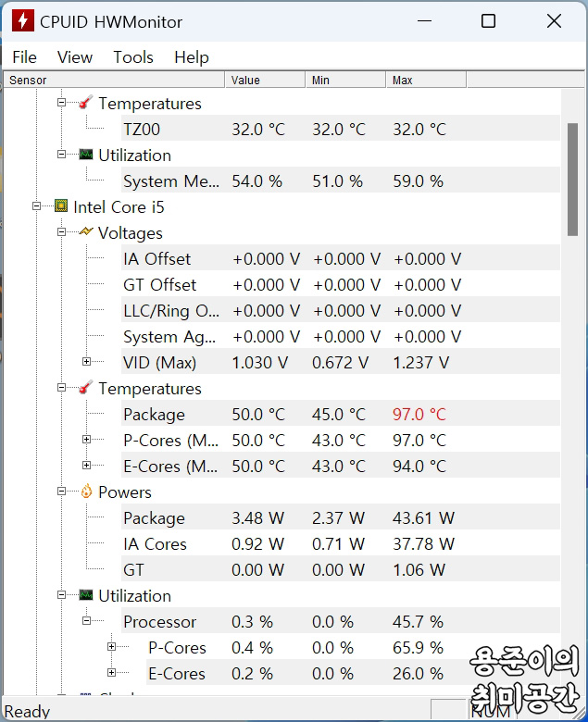
Task: Collapse the CPU Utilization group
Action: (x=61, y=595)
